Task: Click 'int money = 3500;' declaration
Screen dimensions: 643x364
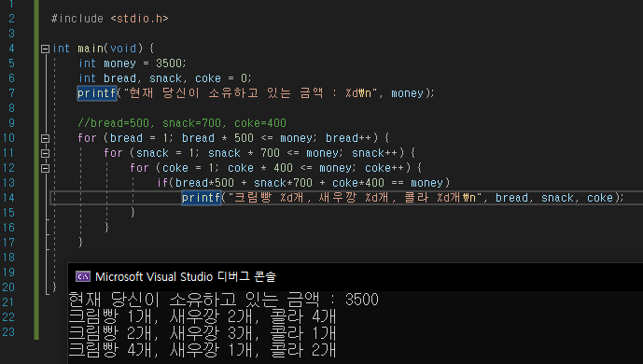Action: click(x=132, y=63)
